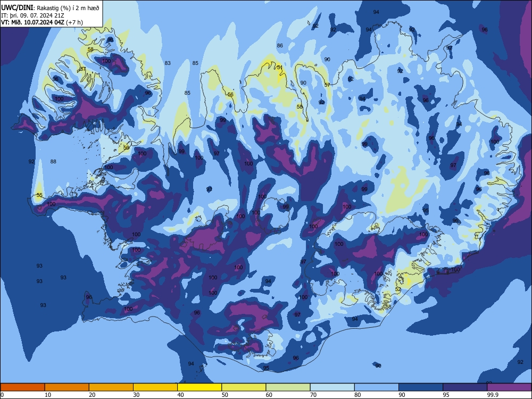
Task: Select the 30–40 golden legend color
Action: [x=155, y=387]
